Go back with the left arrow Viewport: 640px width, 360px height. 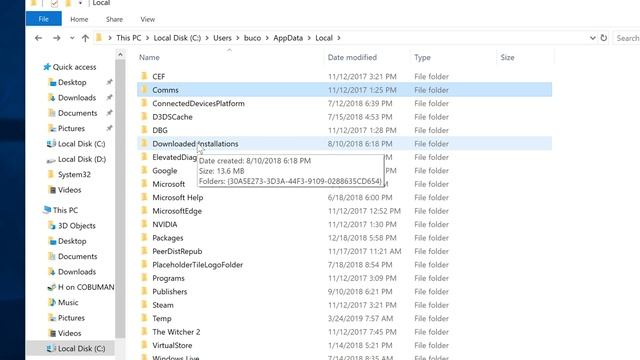(38, 38)
